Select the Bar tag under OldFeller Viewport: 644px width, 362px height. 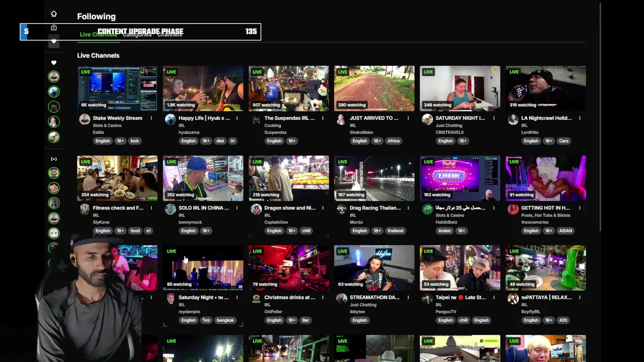coord(305,320)
